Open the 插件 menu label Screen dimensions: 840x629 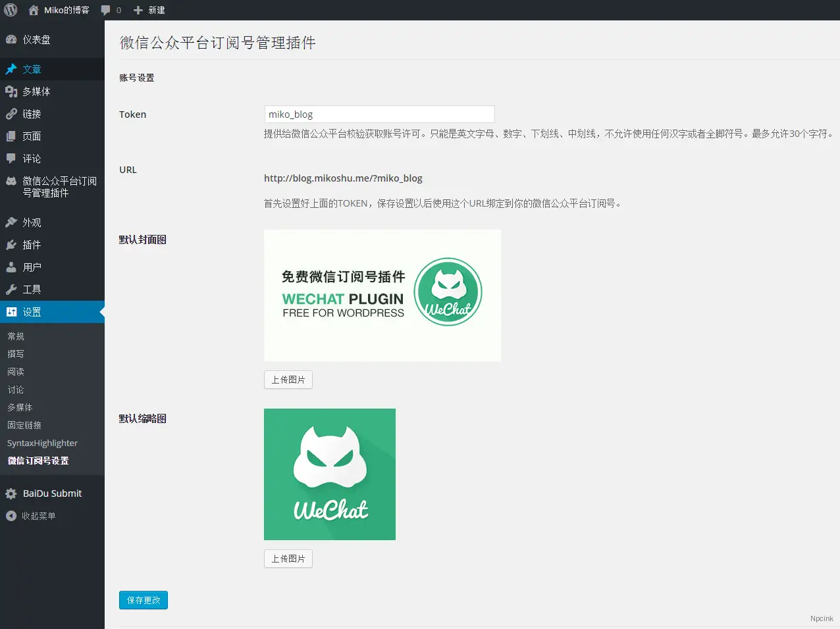point(32,245)
